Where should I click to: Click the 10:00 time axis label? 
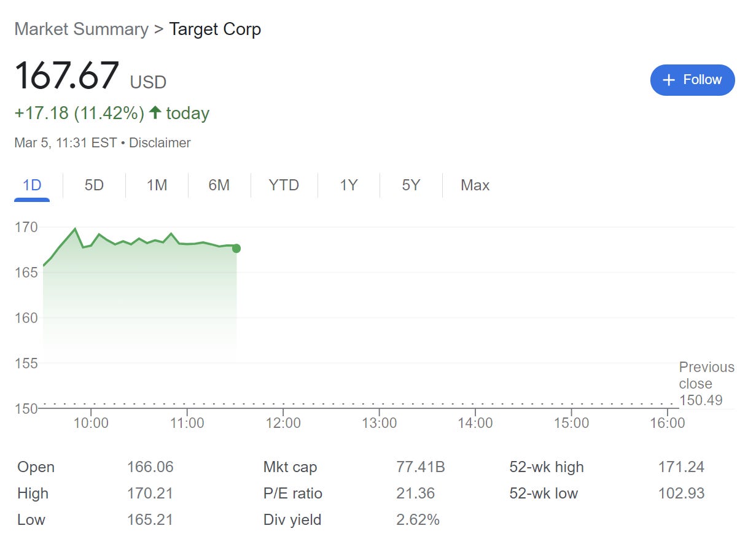point(91,423)
